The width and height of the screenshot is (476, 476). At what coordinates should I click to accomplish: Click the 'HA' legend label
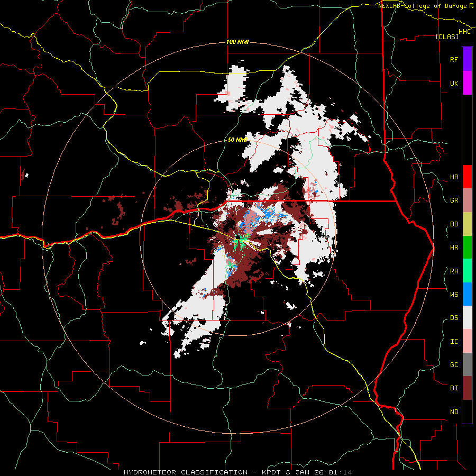tap(454, 177)
